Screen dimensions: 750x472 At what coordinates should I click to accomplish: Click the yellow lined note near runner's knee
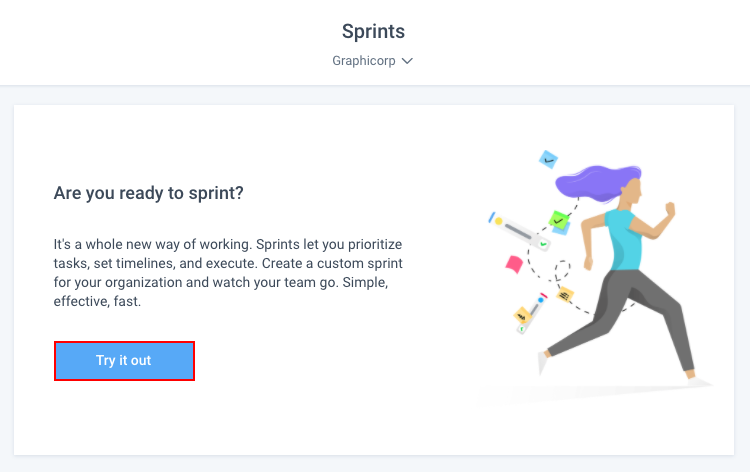point(565,295)
